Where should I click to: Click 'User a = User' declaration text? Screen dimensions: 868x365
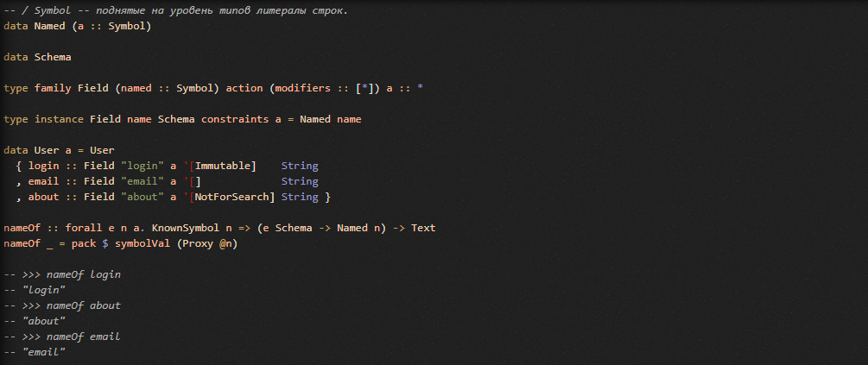(74, 150)
